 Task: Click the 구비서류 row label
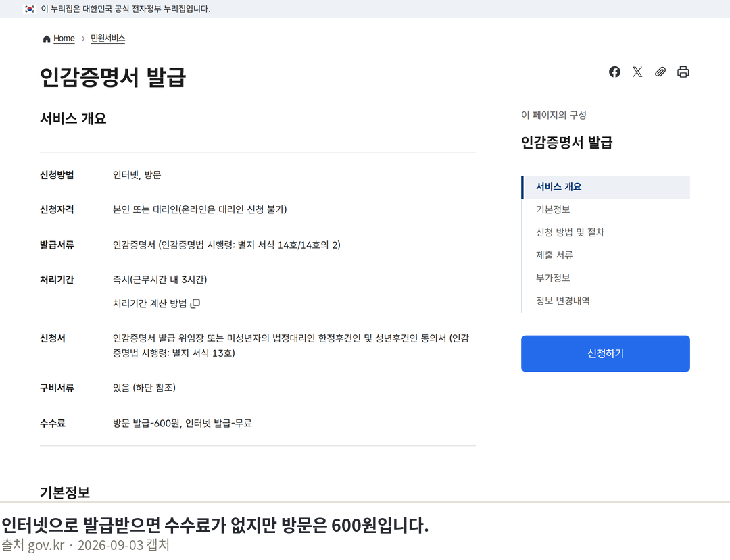tap(57, 388)
